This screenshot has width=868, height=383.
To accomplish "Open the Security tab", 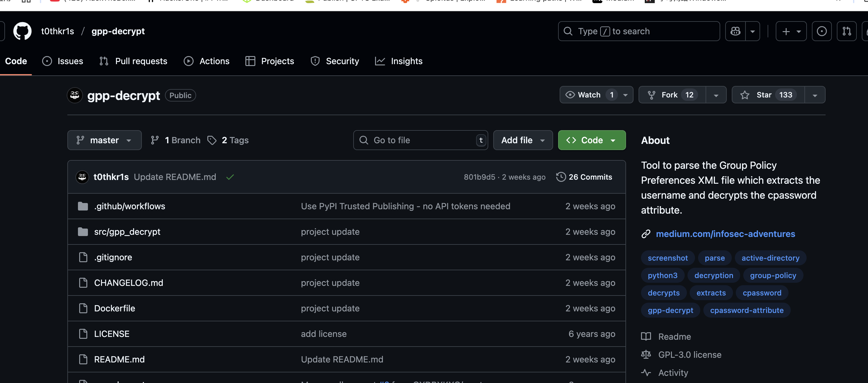I will [335, 61].
